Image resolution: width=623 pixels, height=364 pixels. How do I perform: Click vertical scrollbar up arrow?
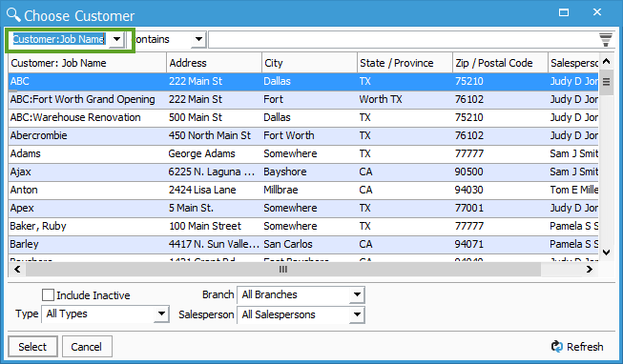(x=607, y=61)
